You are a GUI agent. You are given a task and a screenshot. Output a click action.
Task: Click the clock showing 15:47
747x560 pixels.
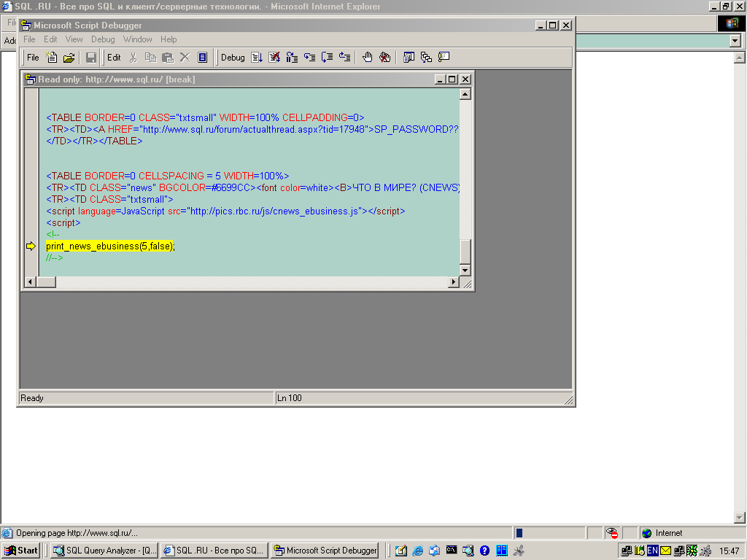(729, 551)
